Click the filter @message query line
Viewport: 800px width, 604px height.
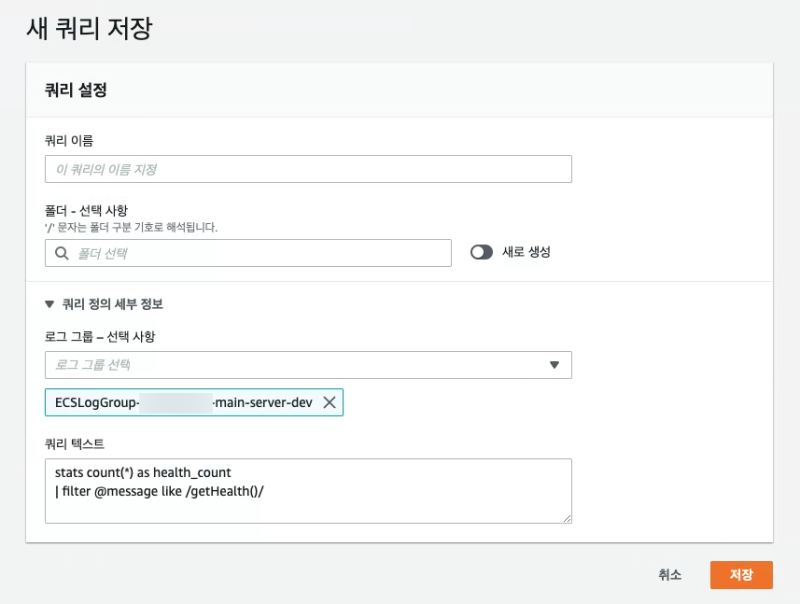click(x=156, y=489)
